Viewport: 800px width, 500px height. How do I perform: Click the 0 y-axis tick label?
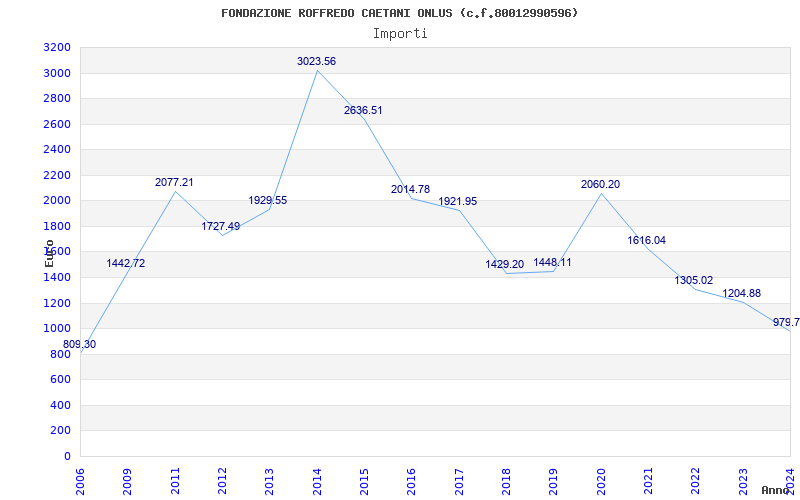click(67, 456)
